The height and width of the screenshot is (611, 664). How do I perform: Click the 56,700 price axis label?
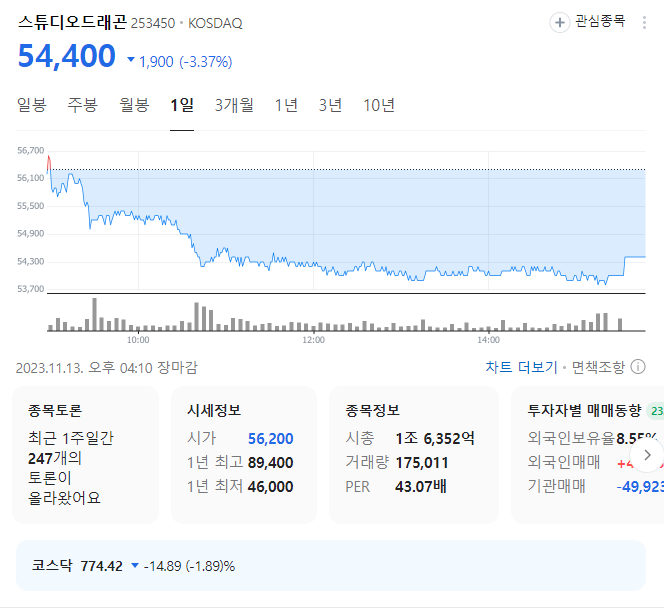click(x=30, y=151)
